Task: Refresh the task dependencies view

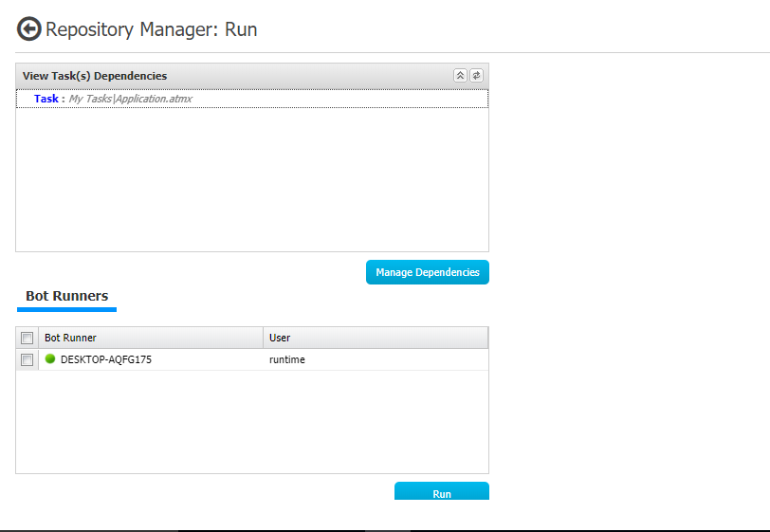Action: 476,76
